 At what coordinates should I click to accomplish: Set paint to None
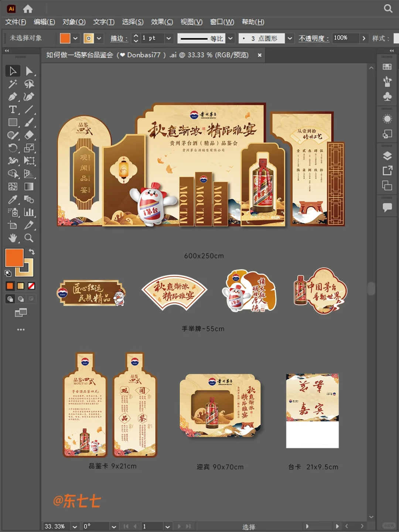[x=31, y=286]
